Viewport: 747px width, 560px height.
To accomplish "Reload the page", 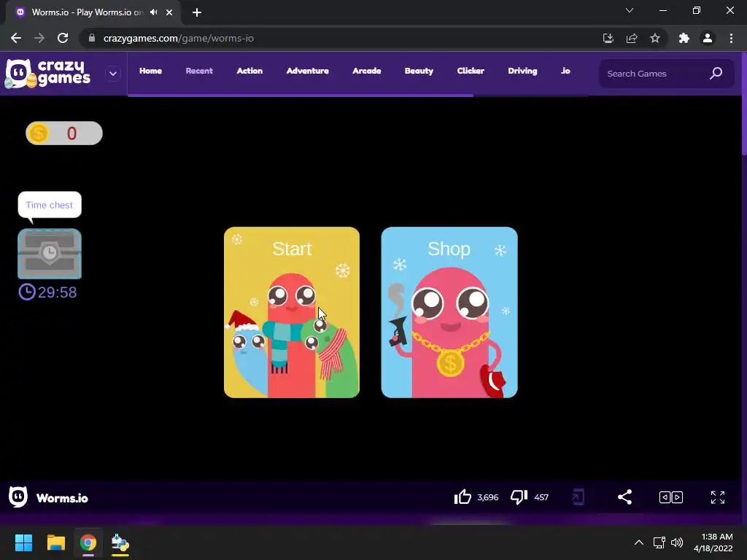I will [x=63, y=38].
